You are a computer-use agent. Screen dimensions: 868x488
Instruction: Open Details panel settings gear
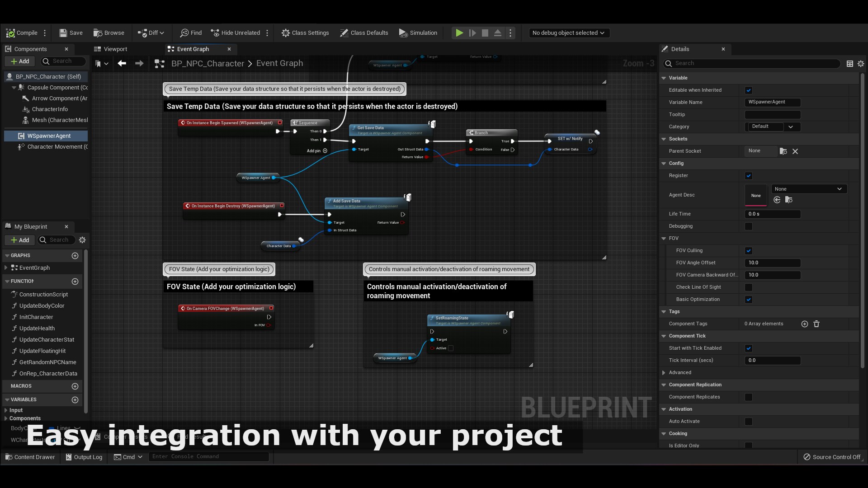click(x=861, y=64)
